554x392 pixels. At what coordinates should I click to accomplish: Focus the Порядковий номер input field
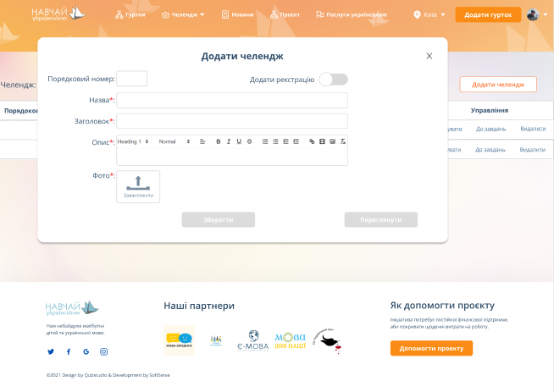132,79
